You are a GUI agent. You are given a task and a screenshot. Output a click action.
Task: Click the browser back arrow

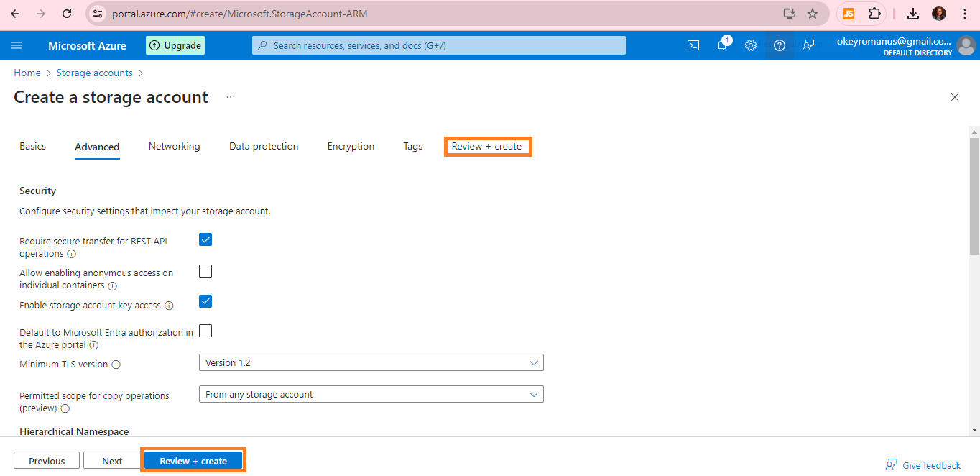15,14
